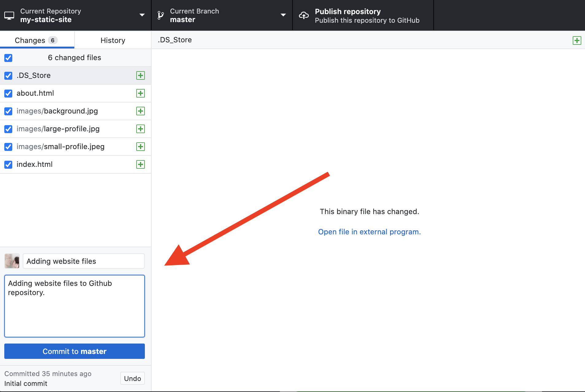This screenshot has width=585, height=392.
Task: Click the branch icon in toolbar
Action: 161,15
